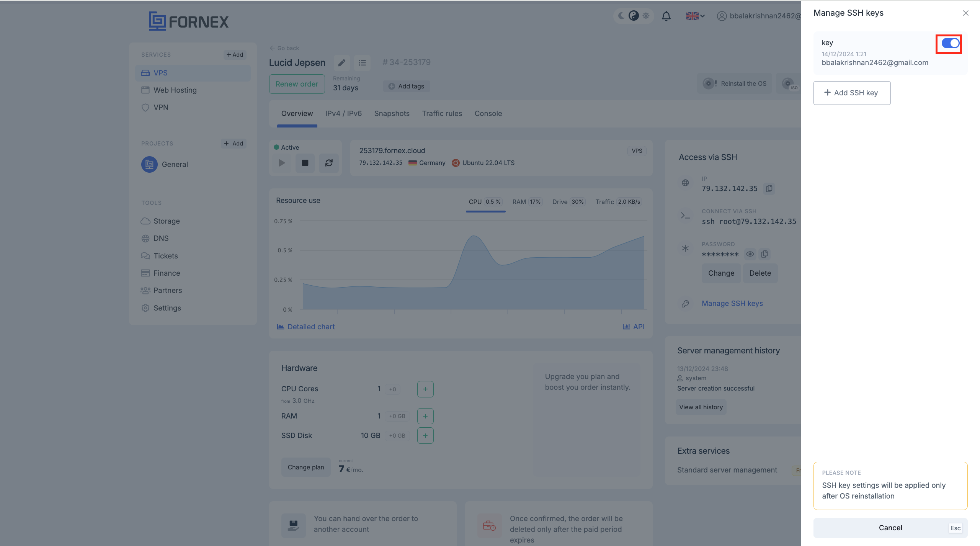This screenshot has width=980, height=546.
Task: Click the 253179.fornex.cloud hostname
Action: 392,150
